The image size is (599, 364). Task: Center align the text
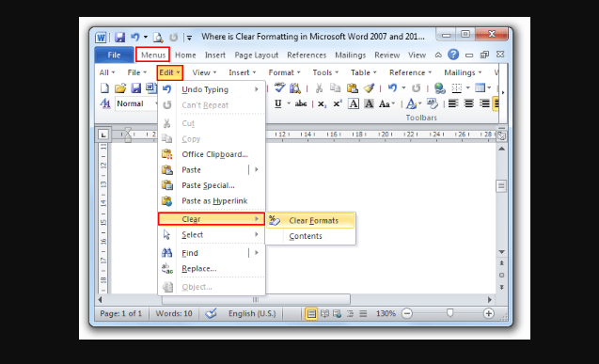(468, 103)
